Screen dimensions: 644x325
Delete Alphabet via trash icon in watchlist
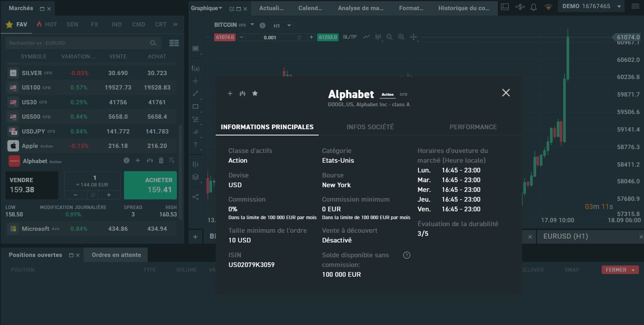[161, 160]
